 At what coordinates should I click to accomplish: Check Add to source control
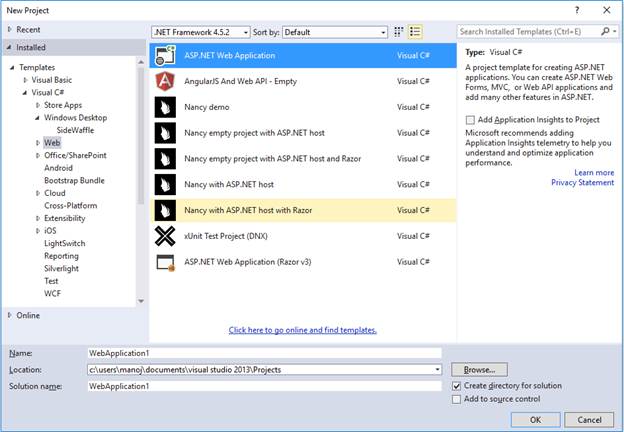456,399
